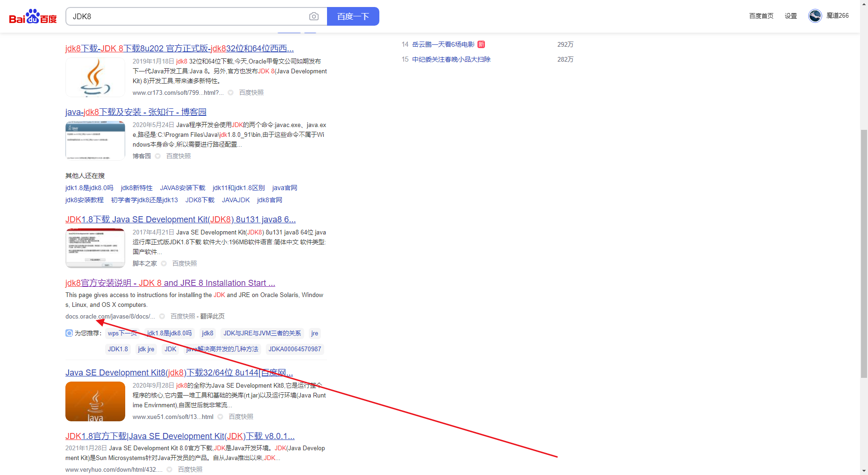Click the scrollbar down arrow
This screenshot has height=475, width=868.
pos(864,471)
